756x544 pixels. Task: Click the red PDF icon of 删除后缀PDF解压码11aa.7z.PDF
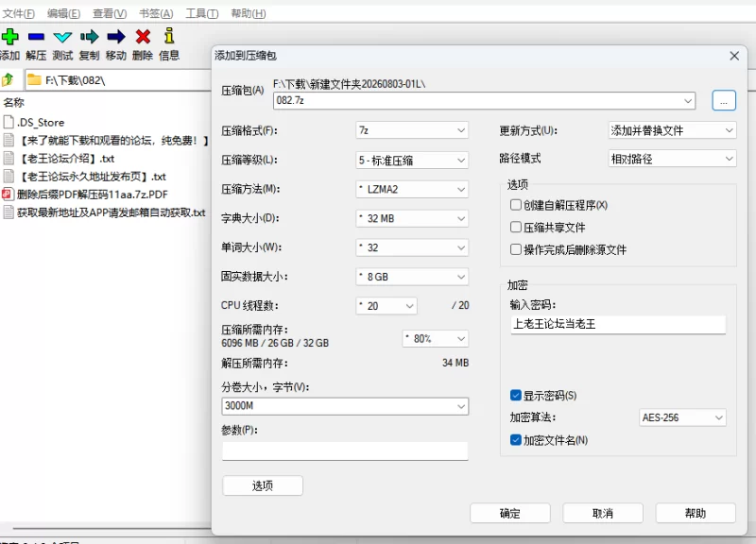[x=8, y=195]
